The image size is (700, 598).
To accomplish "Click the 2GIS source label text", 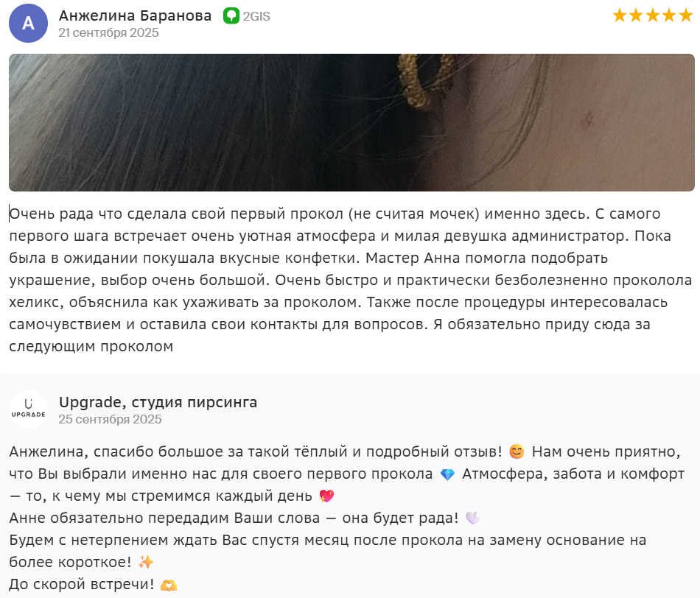I will click(x=256, y=16).
